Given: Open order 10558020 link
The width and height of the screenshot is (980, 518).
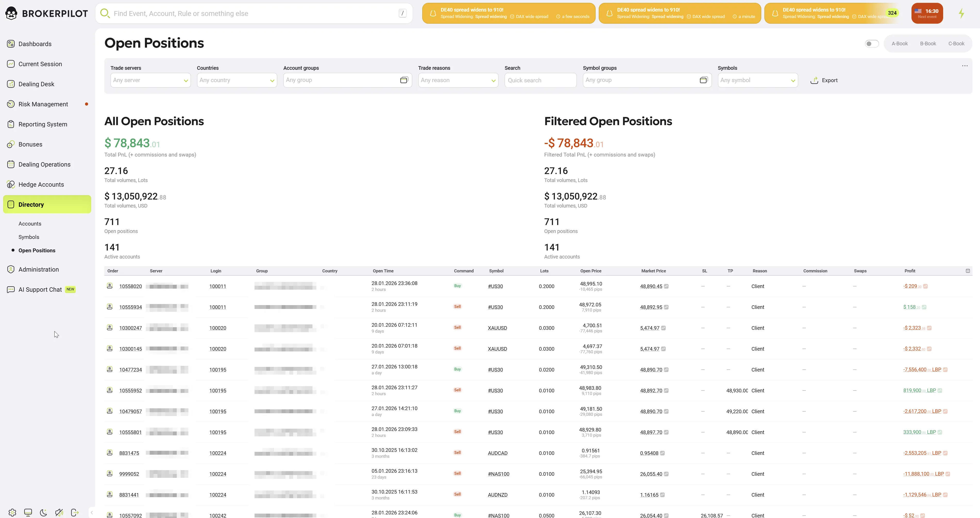Looking at the screenshot, I should click(x=131, y=286).
